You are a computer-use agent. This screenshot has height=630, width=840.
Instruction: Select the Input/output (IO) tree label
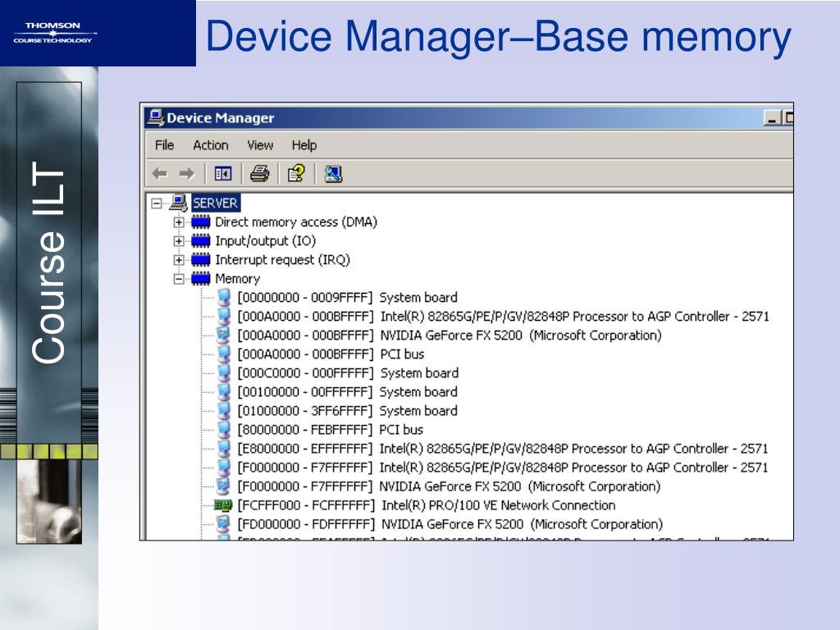point(266,241)
